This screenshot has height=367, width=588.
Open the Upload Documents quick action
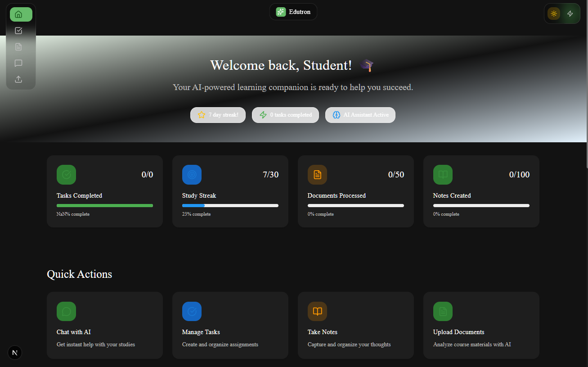pos(481,325)
